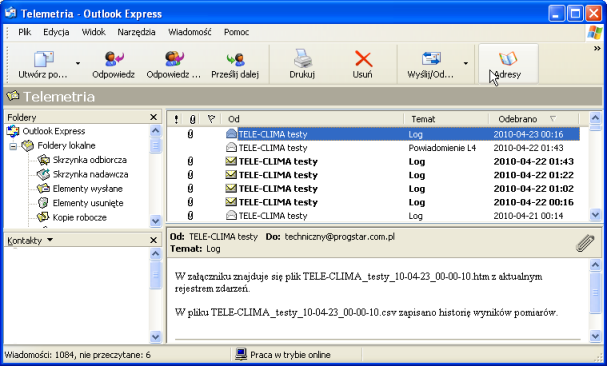
Task: Click the Drukuj printer icon
Action: 302,58
